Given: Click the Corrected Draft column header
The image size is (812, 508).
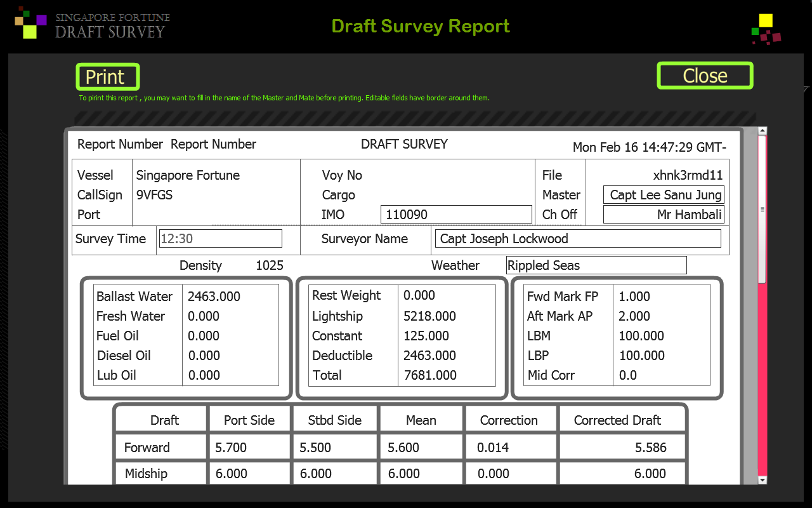Looking at the screenshot, I should (x=616, y=419).
